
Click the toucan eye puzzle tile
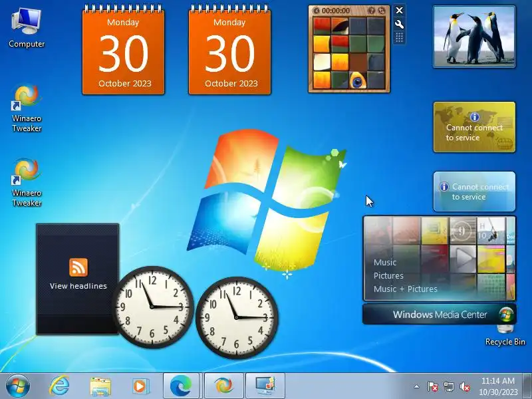pyautogui.click(x=358, y=80)
